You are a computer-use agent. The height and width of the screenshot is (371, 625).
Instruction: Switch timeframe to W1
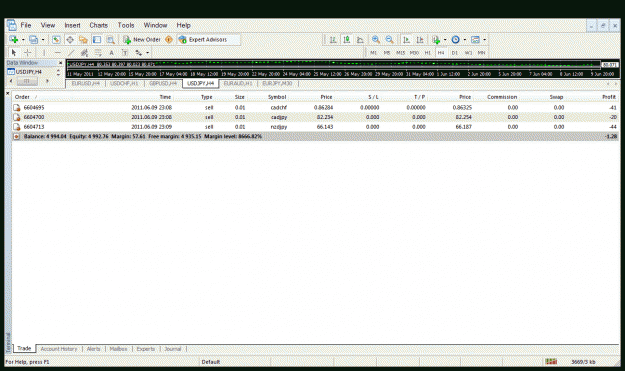click(468, 53)
